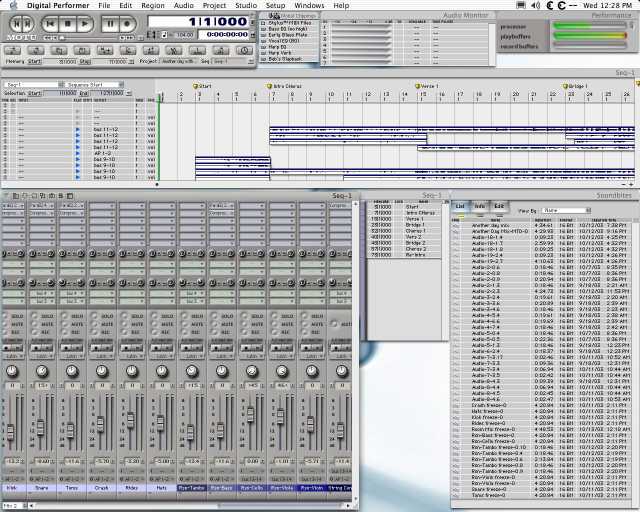Open the Apple menu

(x=13, y=5)
